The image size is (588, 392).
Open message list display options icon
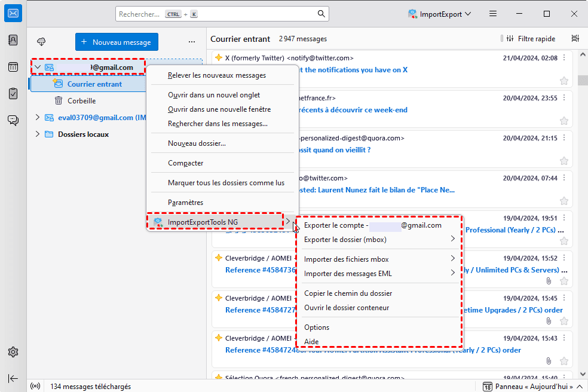tap(575, 39)
